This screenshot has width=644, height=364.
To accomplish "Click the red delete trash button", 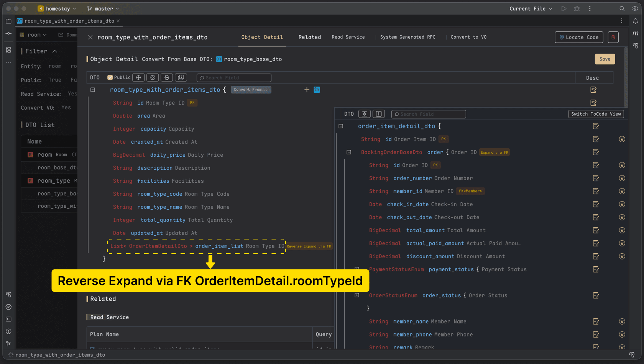I will pos(613,37).
